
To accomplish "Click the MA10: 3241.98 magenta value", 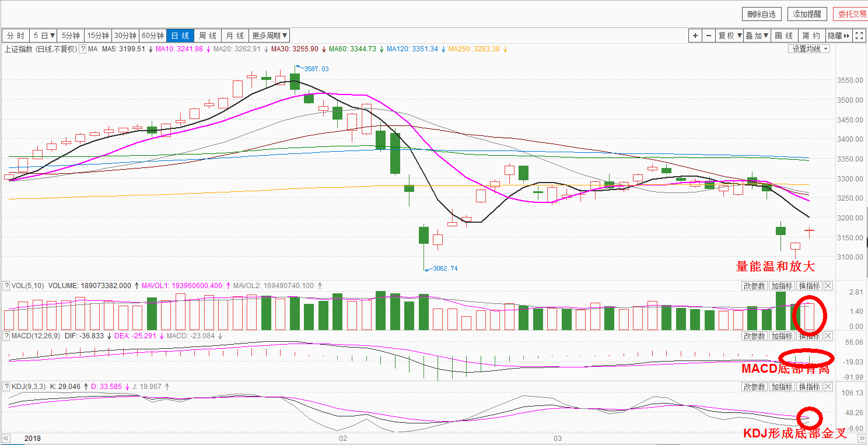I will point(179,49).
